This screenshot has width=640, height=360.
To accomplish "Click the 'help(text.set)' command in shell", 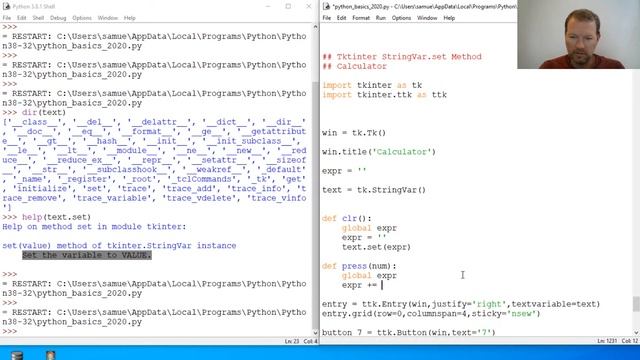I will (56, 217).
